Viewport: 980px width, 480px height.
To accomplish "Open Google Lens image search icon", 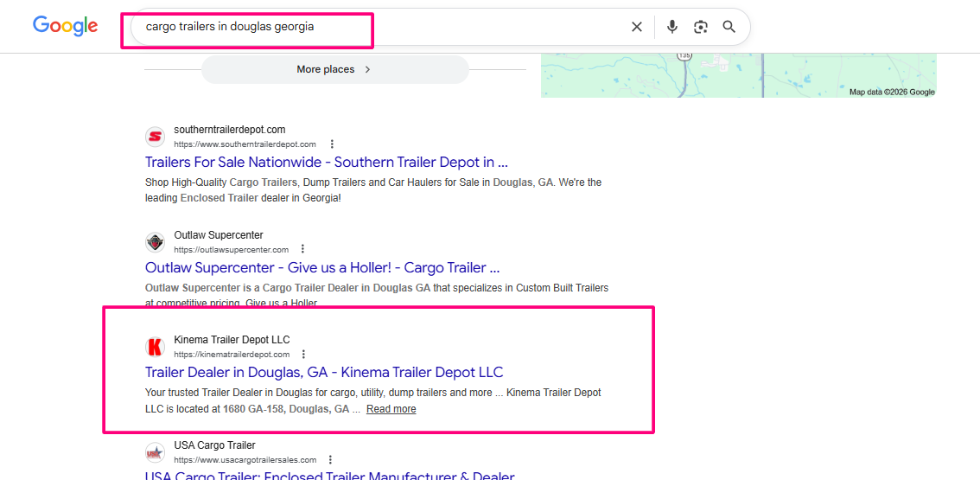I will click(701, 27).
